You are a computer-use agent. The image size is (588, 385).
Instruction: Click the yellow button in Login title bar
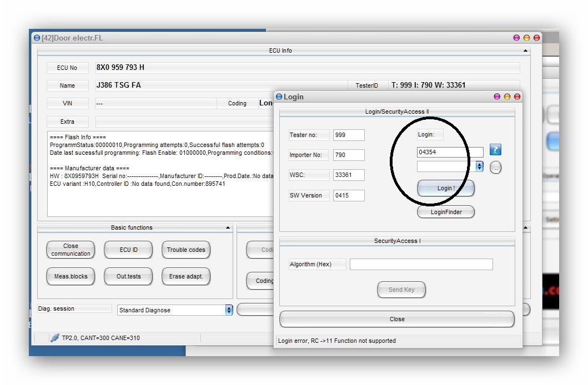tap(507, 97)
